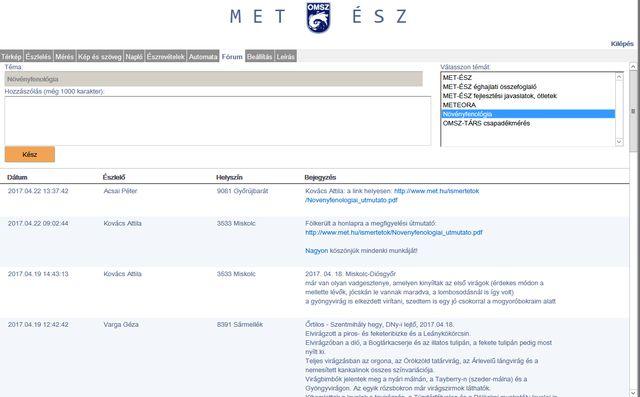Open the Térkép tab

pyautogui.click(x=11, y=57)
